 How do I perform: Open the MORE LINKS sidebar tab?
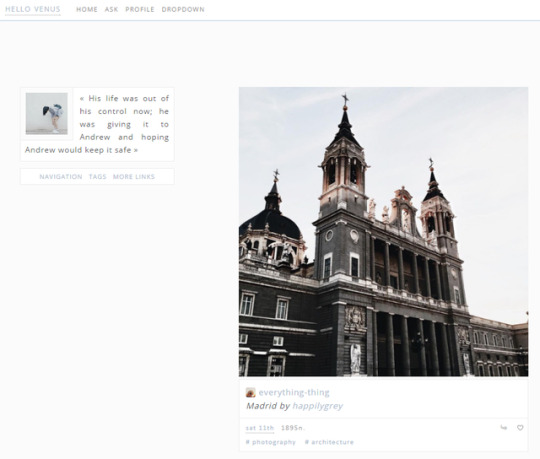click(134, 177)
